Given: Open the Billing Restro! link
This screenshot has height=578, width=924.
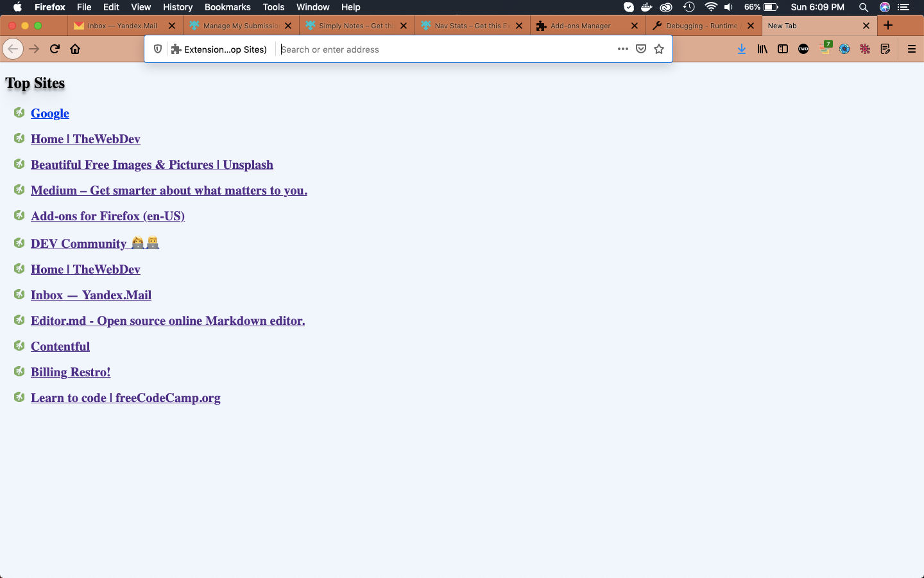Looking at the screenshot, I should [71, 372].
